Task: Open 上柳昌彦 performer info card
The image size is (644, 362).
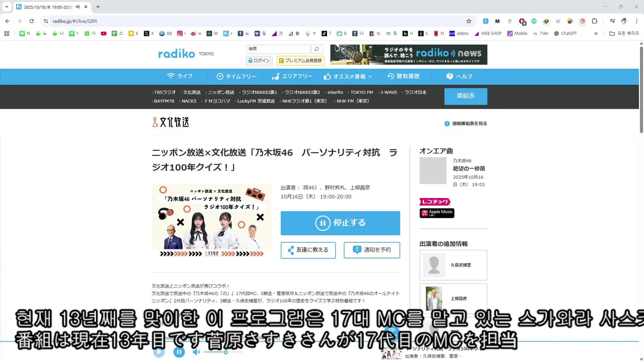Action: (453, 299)
